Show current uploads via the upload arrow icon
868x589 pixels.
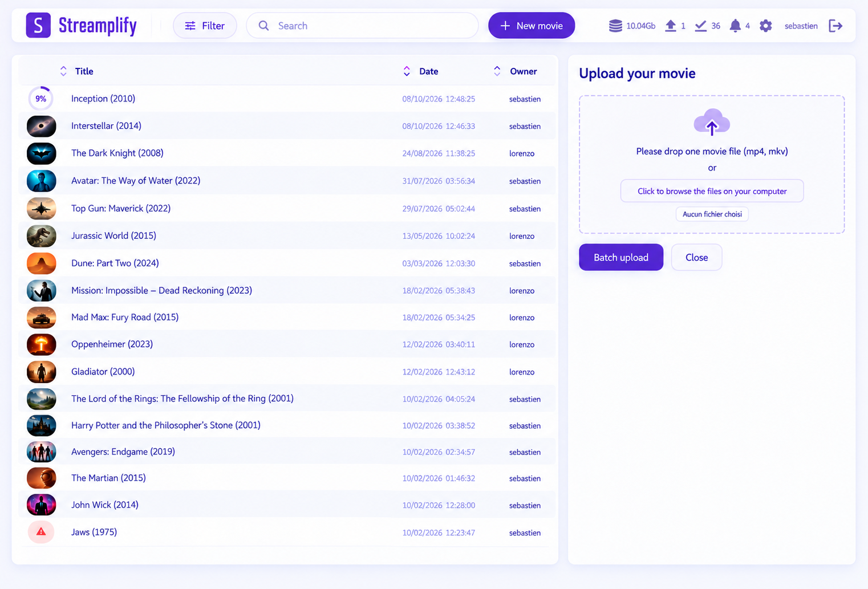coord(671,26)
